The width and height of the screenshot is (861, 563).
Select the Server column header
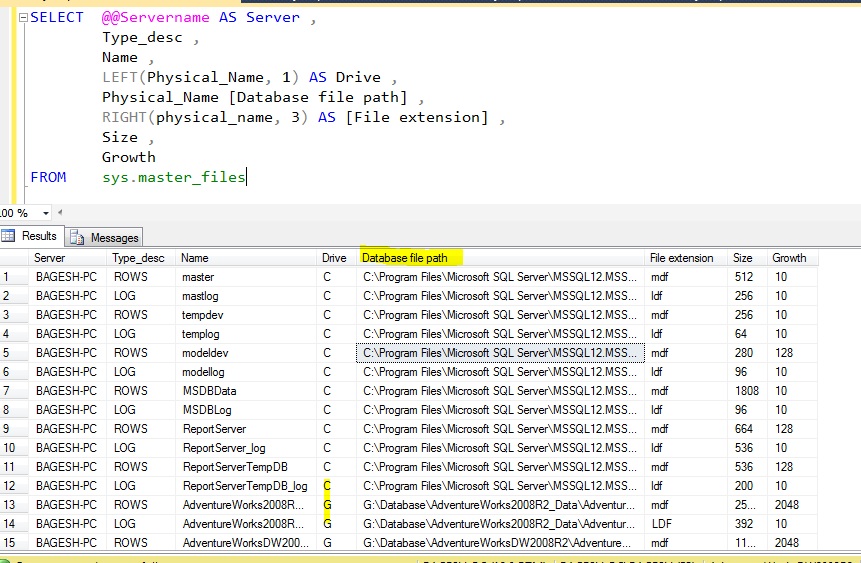(68, 258)
